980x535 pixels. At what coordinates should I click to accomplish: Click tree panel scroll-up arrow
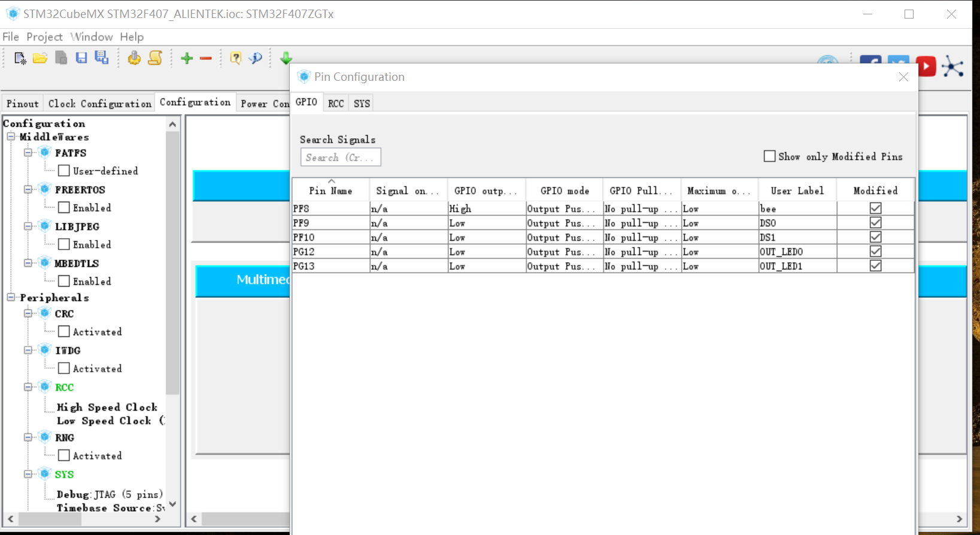point(173,124)
